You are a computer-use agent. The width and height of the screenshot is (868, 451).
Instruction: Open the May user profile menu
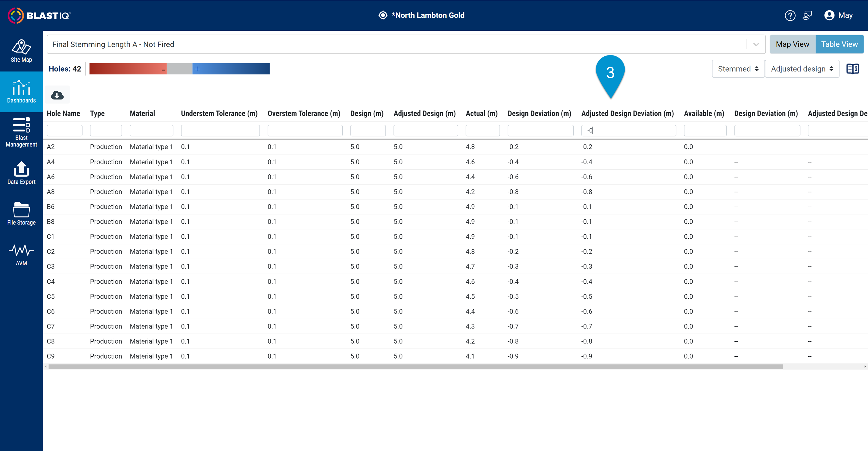838,15
